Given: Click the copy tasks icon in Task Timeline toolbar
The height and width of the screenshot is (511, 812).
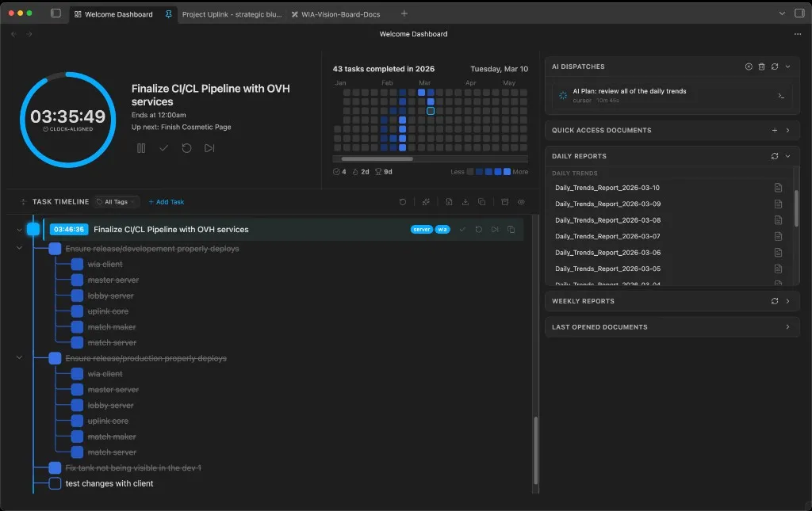Looking at the screenshot, I should [x=481, y=202].
